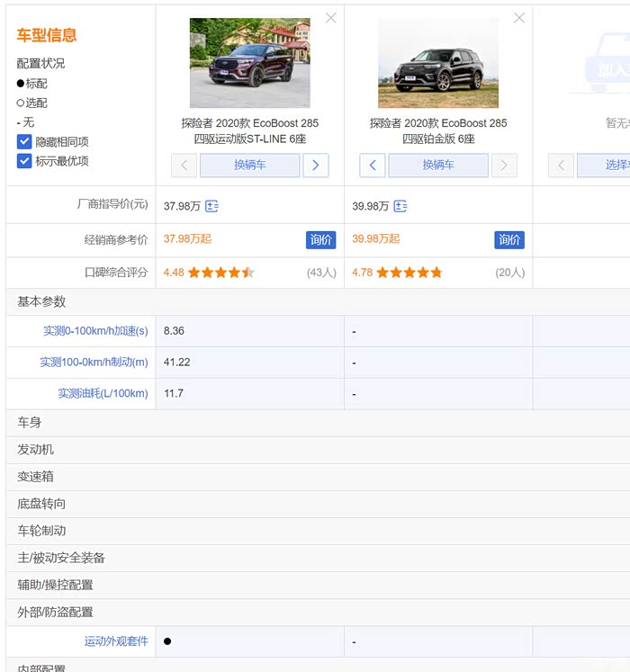The image size is (630, 672).
Task: Click the (20人) review count
Action: coord(510,273)
